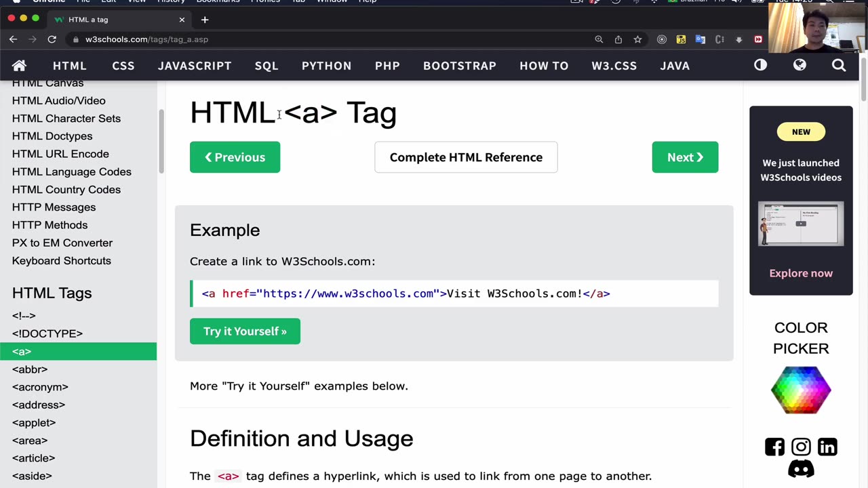Image resolution: width=868 pixels, height=488 pixels.
Task: Select HTML Audio/Video in sidebar
Action: coord(59,100)
